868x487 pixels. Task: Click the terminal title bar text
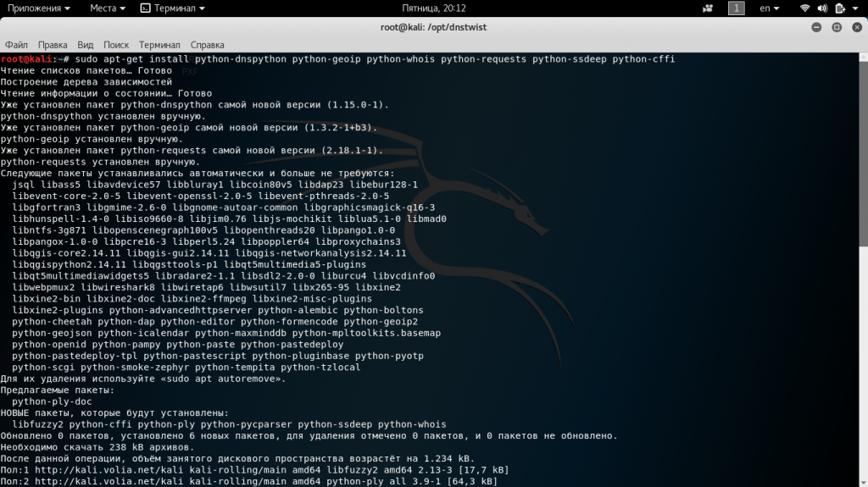point(433,27)
